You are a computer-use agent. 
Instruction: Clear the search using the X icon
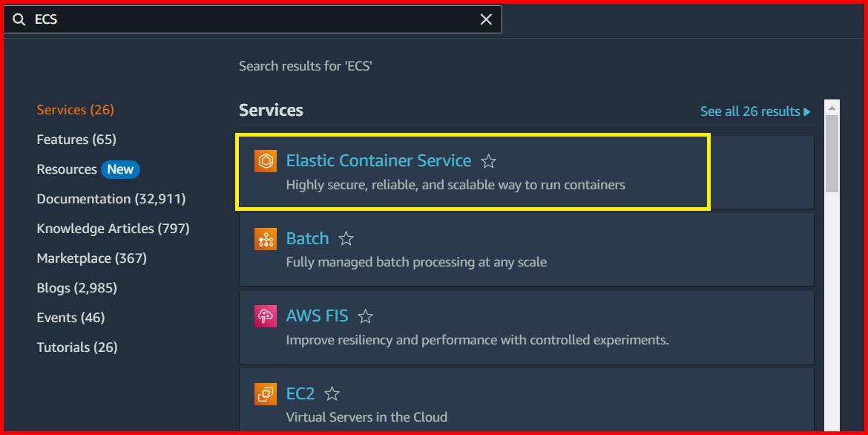tap(486, 19)
